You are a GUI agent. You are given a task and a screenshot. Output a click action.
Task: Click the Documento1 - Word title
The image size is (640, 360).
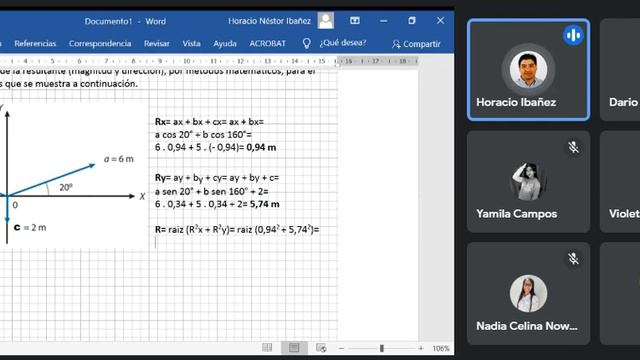pyautogui.click(x=125, y=21)
